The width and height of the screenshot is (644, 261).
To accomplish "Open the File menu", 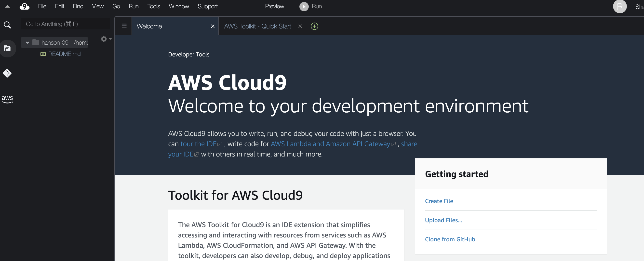I will (x=42, y=6).
